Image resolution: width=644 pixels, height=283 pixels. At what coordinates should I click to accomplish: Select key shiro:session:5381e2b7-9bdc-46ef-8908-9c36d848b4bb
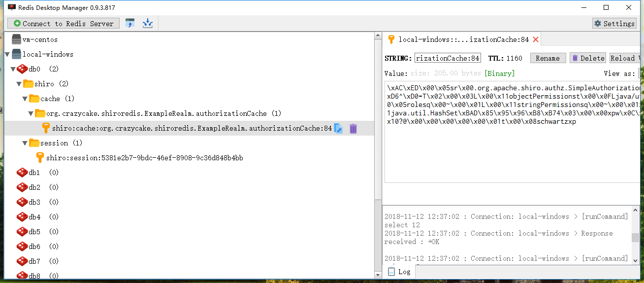[145, 158]
